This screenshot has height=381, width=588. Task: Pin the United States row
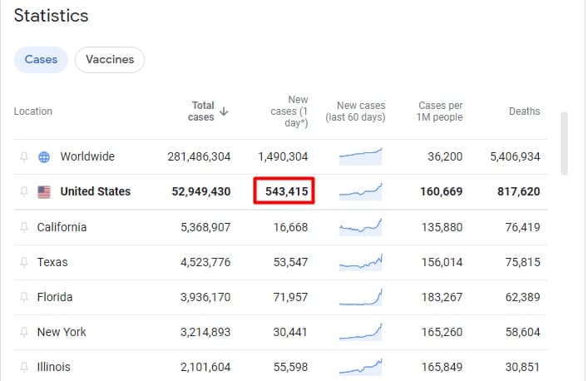point(24,191)
